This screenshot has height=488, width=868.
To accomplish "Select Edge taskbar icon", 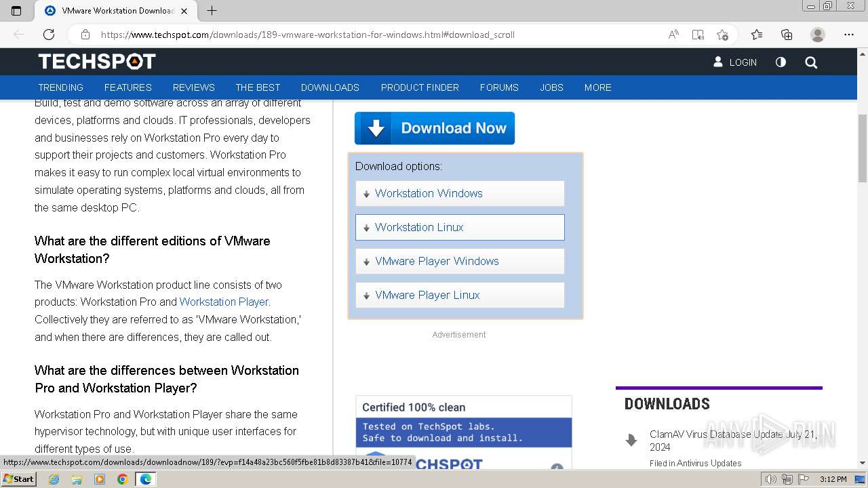I will click(145, 479).
